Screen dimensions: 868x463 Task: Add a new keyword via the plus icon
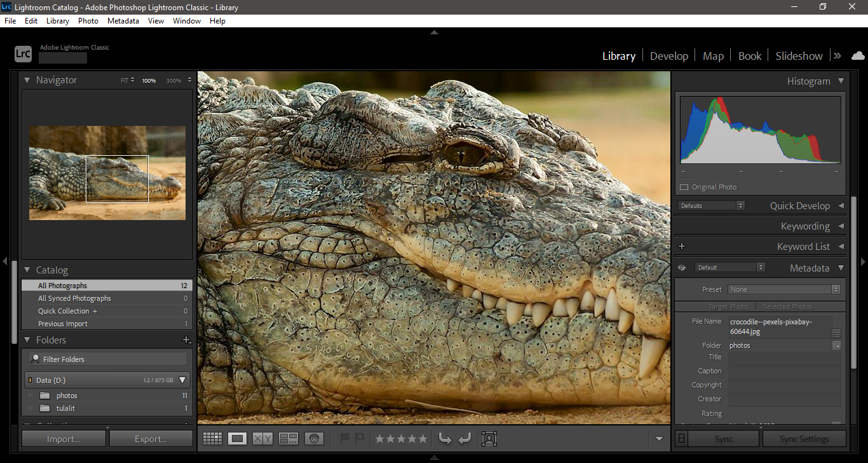(x=681, y=245)
